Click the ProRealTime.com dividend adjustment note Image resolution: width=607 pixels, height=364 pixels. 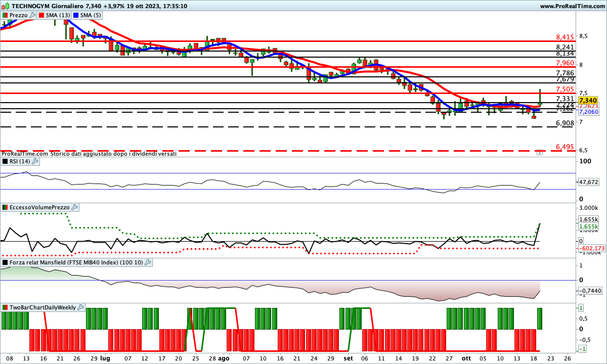tap(89, 153)
